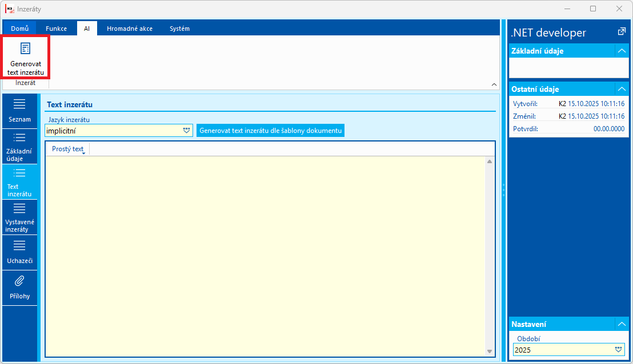Image resolution: width=633 pixels, height=364 pixels.
Task: Pop out the .NET developer panel
Action: 622,31
